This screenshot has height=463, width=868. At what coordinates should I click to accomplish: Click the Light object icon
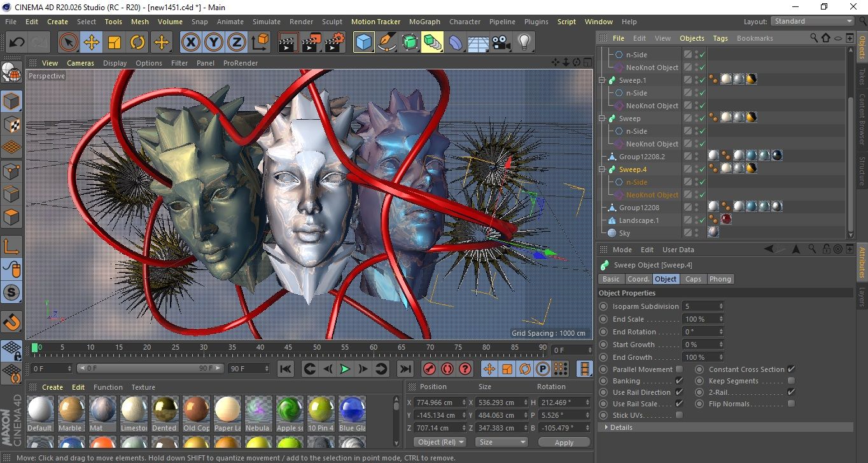(x=524, y=43)
